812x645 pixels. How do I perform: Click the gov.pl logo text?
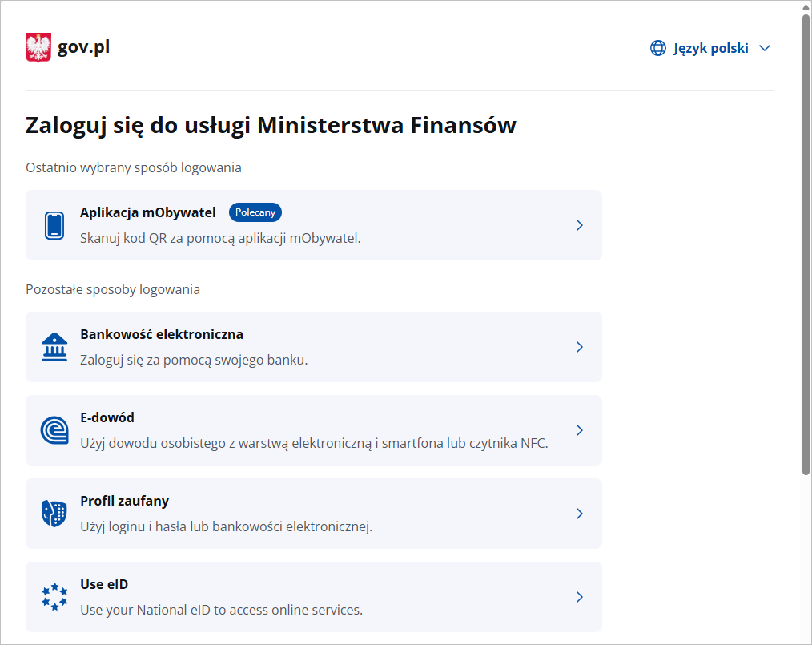(x=83, y=47)
